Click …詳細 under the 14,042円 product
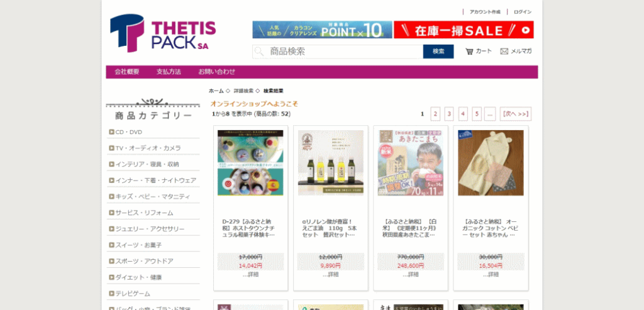The height and width of the screenshot is (310, 644). pos(250,274)
